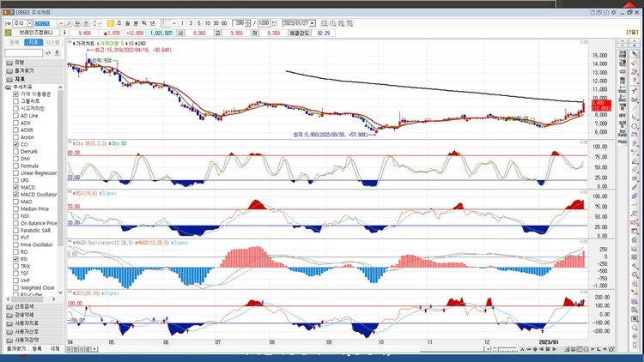
Task: Enable the AD Line indicator checkbox
Action: tap(15, 116)
